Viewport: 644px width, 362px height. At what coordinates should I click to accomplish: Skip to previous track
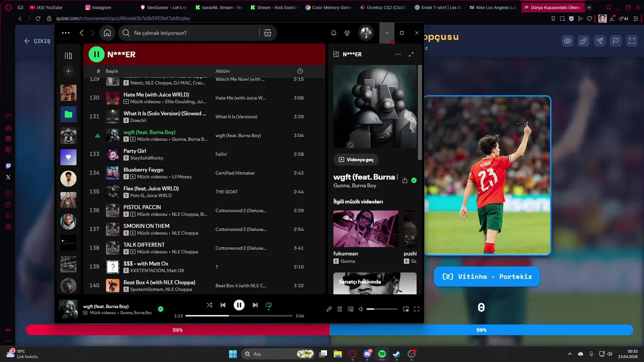(x=223, y=305)
